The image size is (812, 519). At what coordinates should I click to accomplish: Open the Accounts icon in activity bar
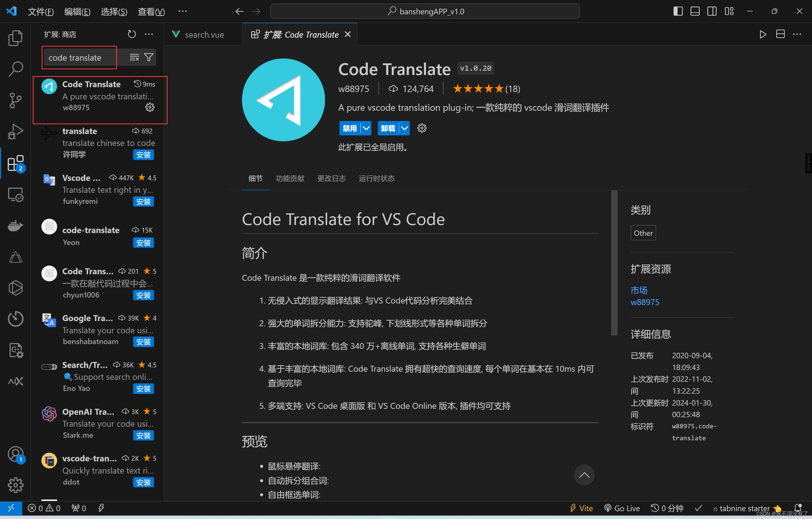pyautogui.click(x=15, y=455)
